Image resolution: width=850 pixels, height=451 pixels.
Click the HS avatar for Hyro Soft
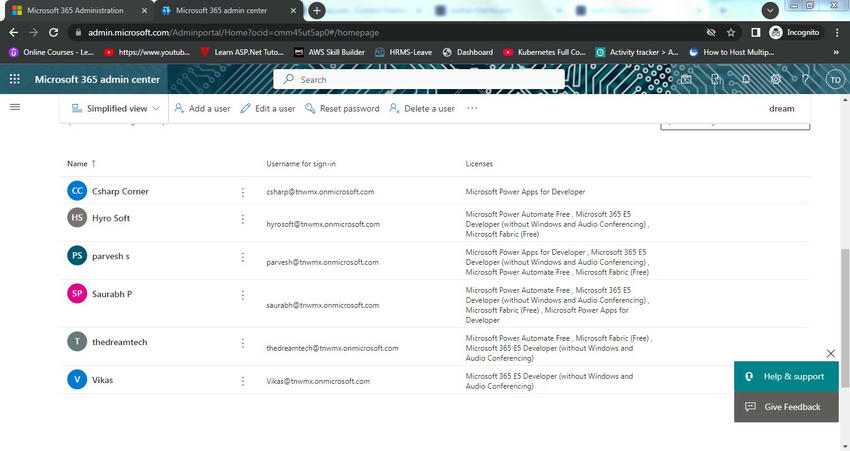click(77, 217)
